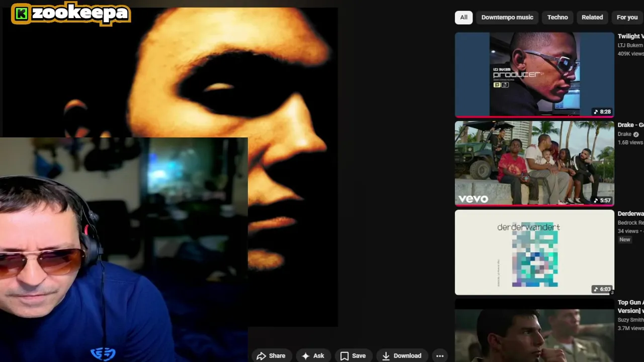Click the 6:03 duration badge
Image resolution: width=644 pixels, height=362 pixels.
(602, 289)
